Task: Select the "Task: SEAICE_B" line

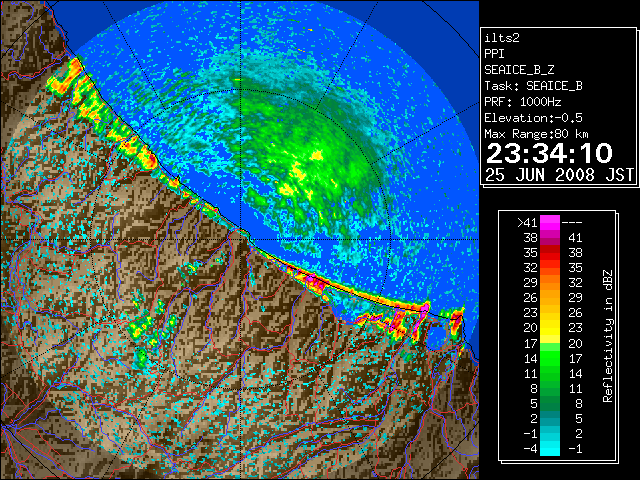Action: (533, 86)
